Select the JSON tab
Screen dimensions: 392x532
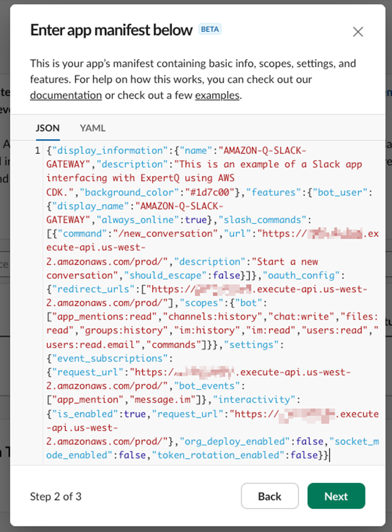48,128
